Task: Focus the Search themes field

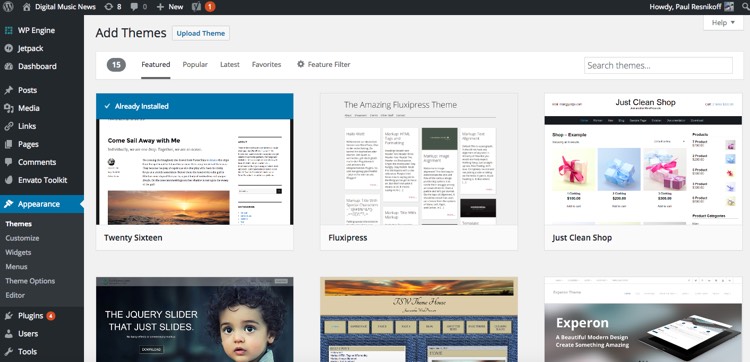Action: click(x=658, y=66)
